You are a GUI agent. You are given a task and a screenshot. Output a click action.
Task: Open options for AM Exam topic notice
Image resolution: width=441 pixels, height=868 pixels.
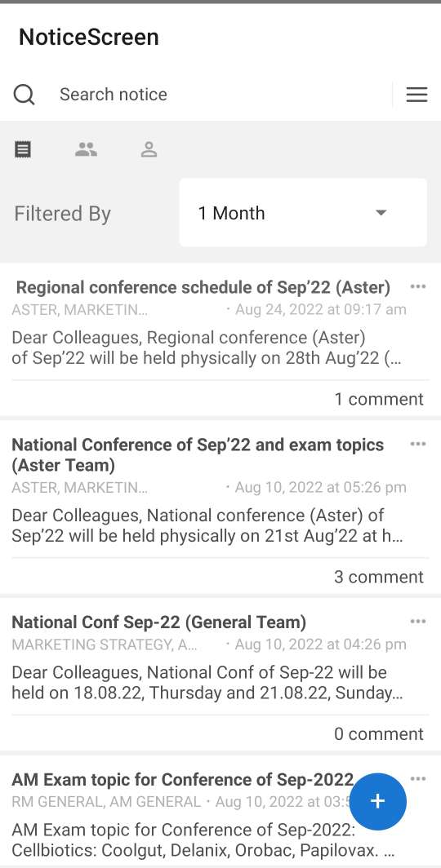pyautogui.click(x=418, y=779)
